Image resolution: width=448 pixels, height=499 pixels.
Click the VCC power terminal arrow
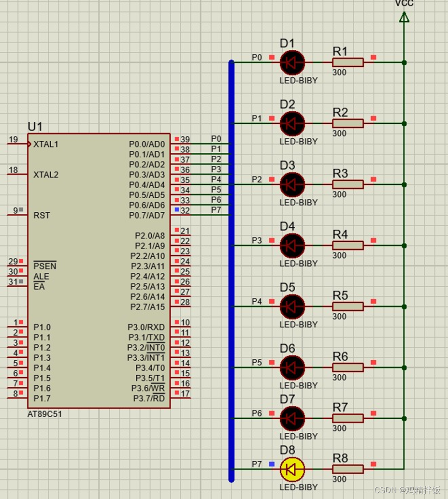[404, 17]
